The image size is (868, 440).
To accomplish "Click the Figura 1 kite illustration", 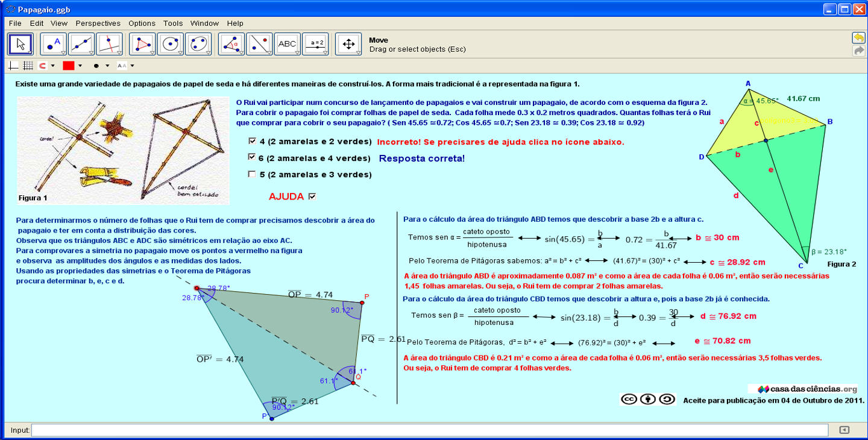I will tap(124, 150).
